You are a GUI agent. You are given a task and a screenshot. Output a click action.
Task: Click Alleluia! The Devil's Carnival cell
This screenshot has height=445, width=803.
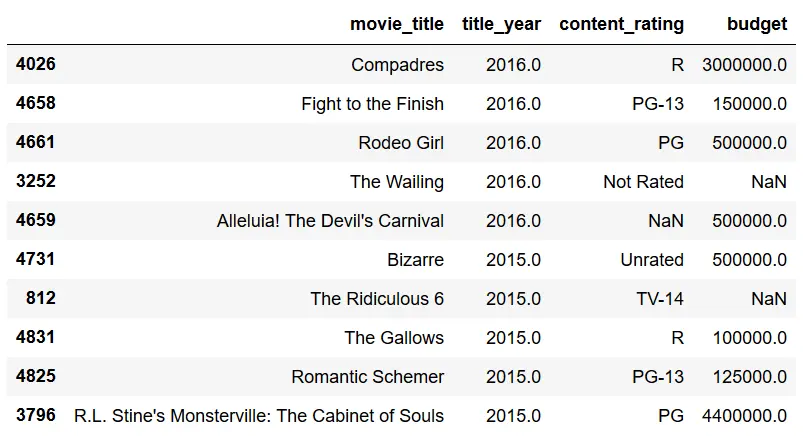[x=330, y=221]
